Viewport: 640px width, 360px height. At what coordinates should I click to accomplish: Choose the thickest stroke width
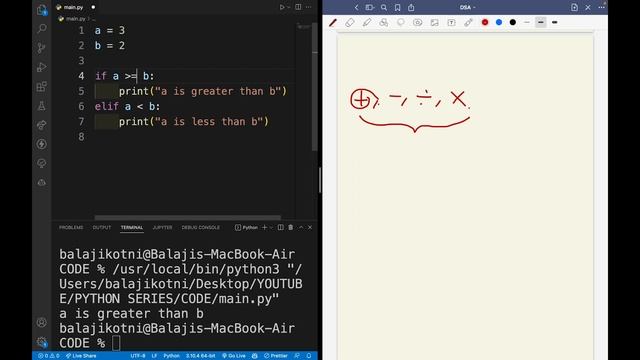555,22
